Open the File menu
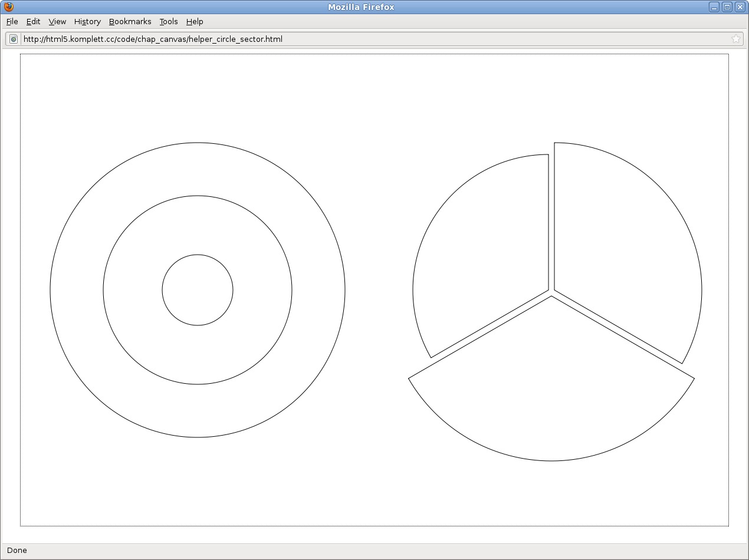Screen dimensions: 749x560 12,21
